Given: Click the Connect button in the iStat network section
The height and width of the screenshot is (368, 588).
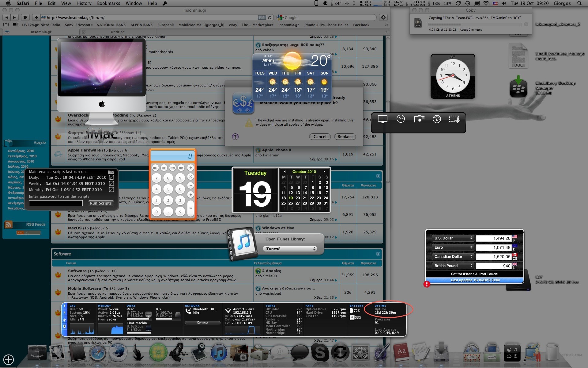Looking at the screenshot, I should (202, 323).
